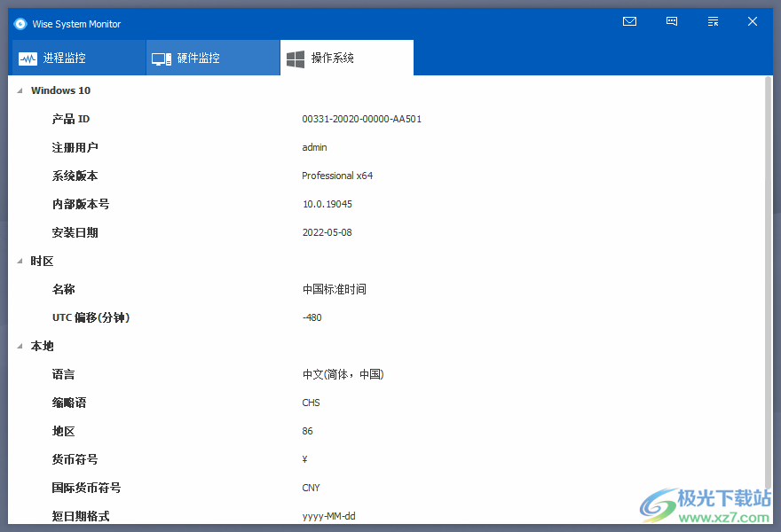
Task: Click the Windows logo icon on the tab
Action: click(x=296, y=59)
